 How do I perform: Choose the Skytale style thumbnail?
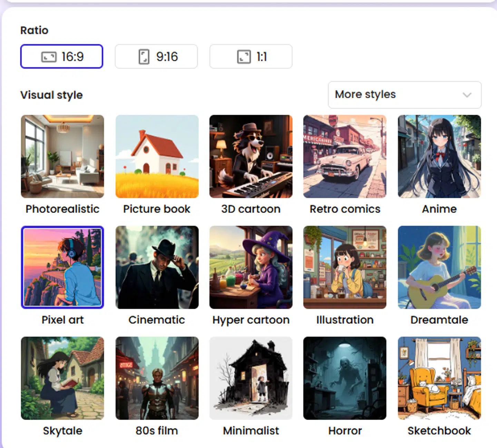click(62, 378)
